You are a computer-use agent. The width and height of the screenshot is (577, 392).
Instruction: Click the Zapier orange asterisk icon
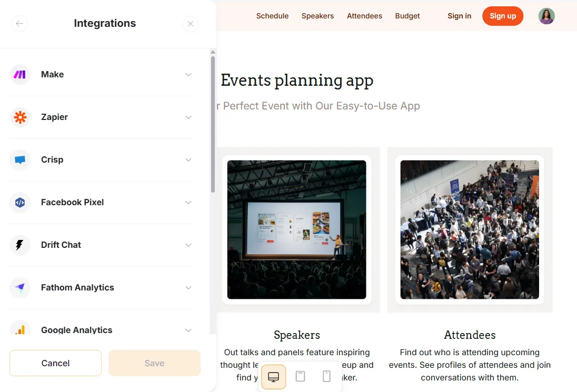(x=20, y=117)
